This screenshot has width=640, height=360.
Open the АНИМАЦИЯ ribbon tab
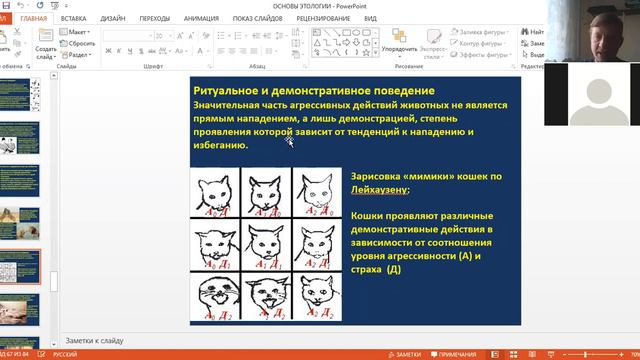[x=201, y=18]
